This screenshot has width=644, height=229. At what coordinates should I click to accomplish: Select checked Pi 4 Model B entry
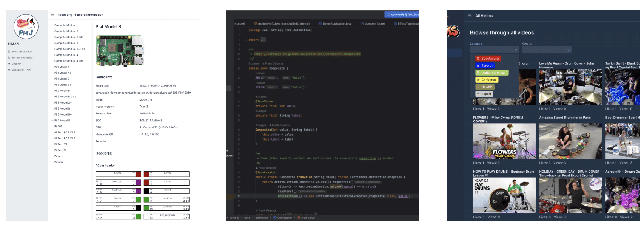[62, 121]
